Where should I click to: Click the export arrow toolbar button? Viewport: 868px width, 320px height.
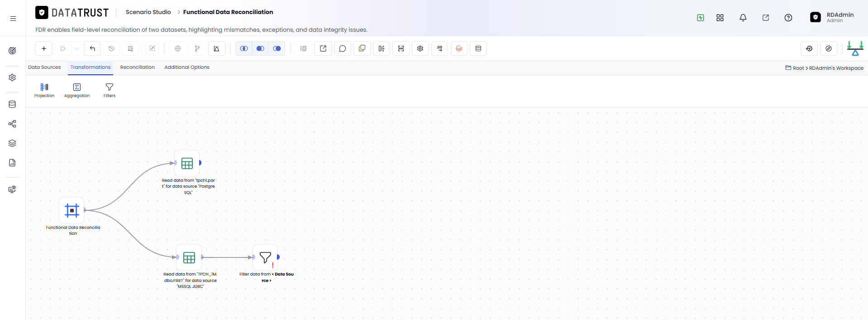click(x=323, y=48)
